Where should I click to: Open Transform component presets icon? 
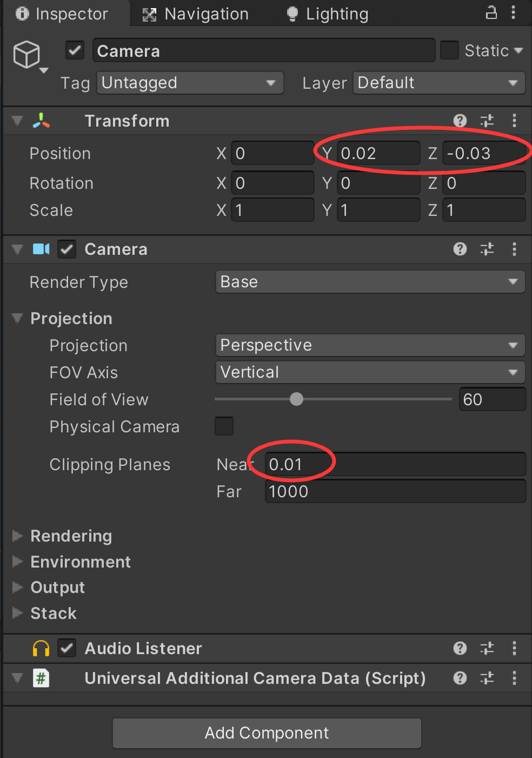coord(487,121)
